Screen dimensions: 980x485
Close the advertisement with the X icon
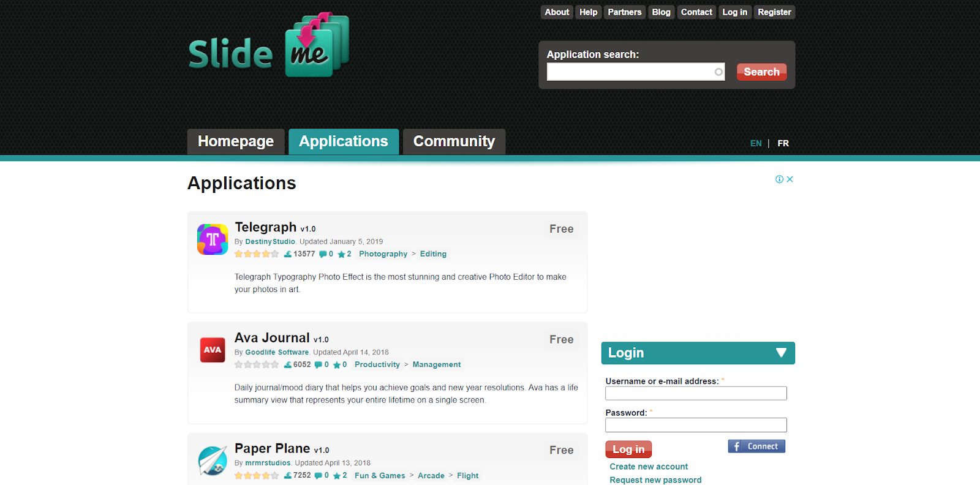tap(790, 179)
